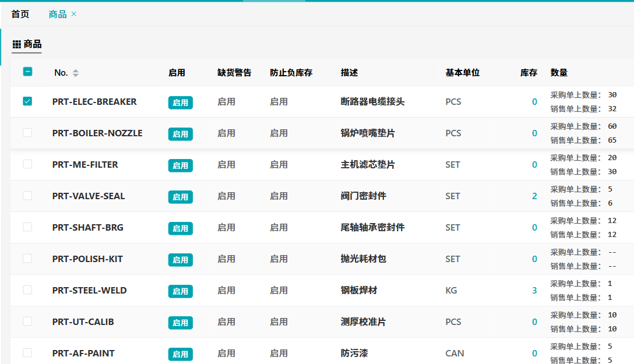Open PRT-UT-CALIB product entry
Image resolution: width=634 pixels, height=364 pixels.
[83, 322]
